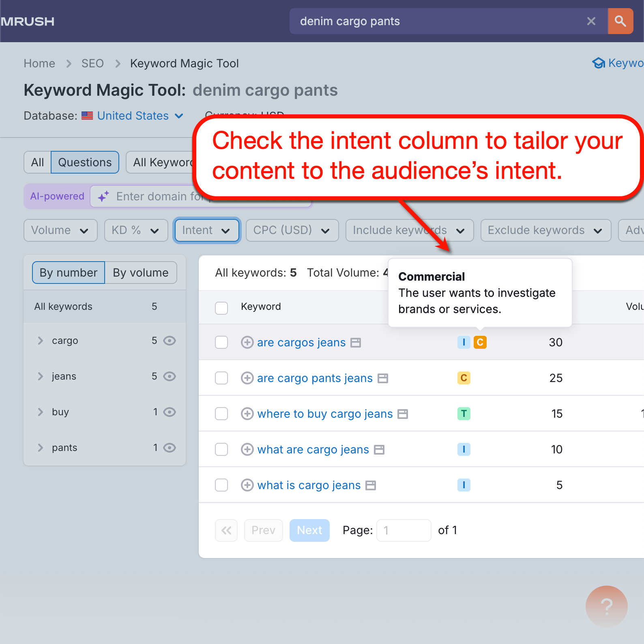Add 'where to buy cargo jeans' plus icon

(247, 414)
